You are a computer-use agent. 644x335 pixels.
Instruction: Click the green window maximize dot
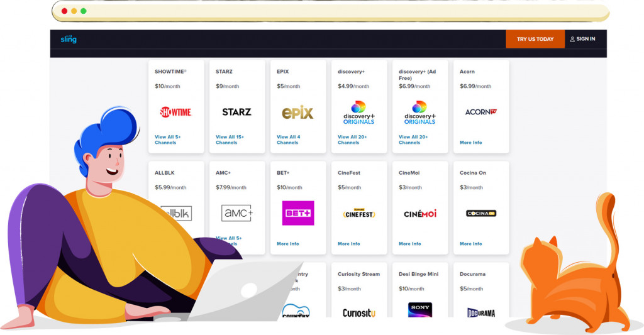pos(84,11)
